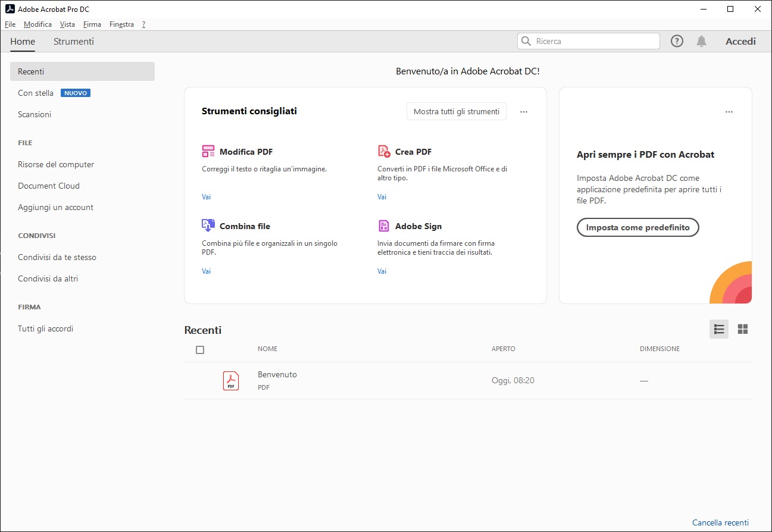
Task: Click the Crea PDF tool title
Action: click(x=413, y=152)
